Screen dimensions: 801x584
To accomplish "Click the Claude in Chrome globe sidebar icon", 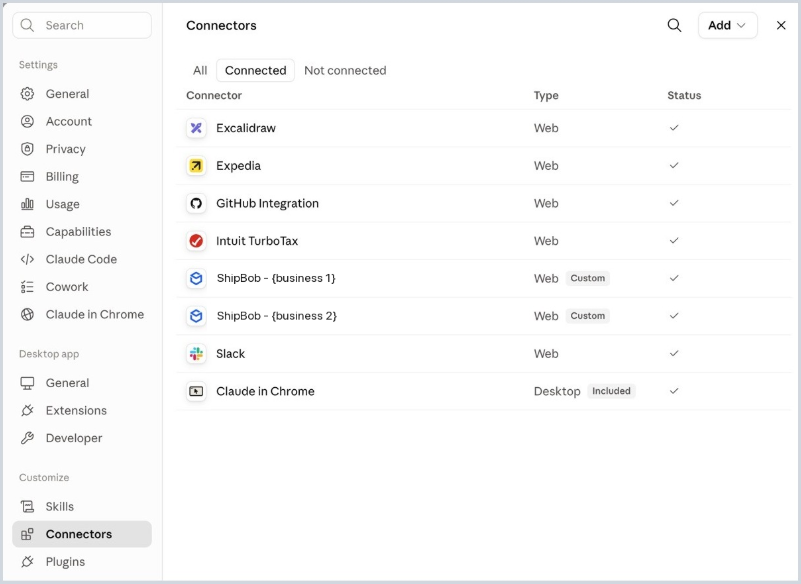I will [27, 314].
